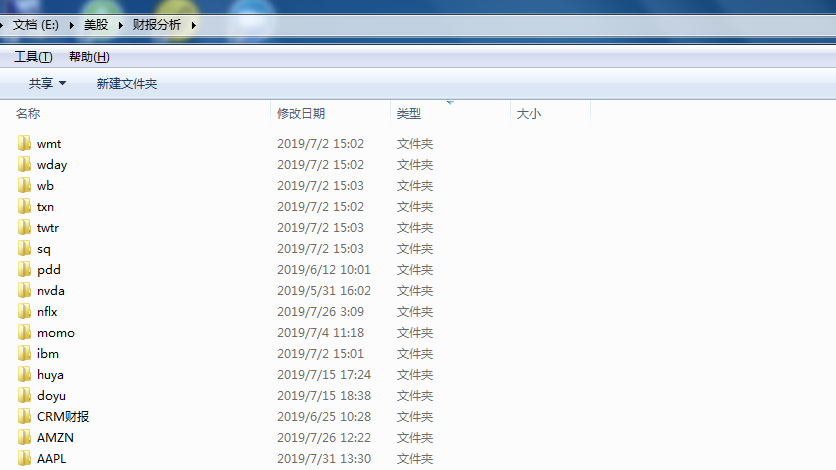Image resolution: width=836 pixels, height=470 pixels.
Task: Click the date 2019/6/25 10:28
Action: click(x=324, y=417)
